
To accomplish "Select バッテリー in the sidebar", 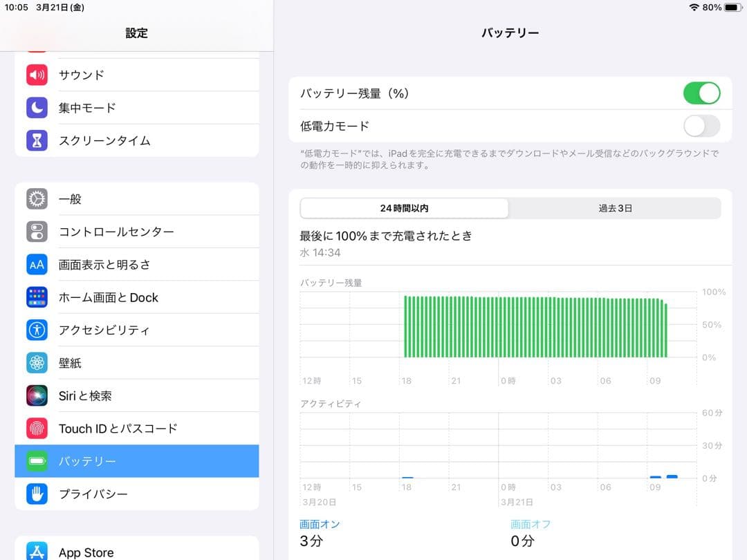I will point(138,461).
